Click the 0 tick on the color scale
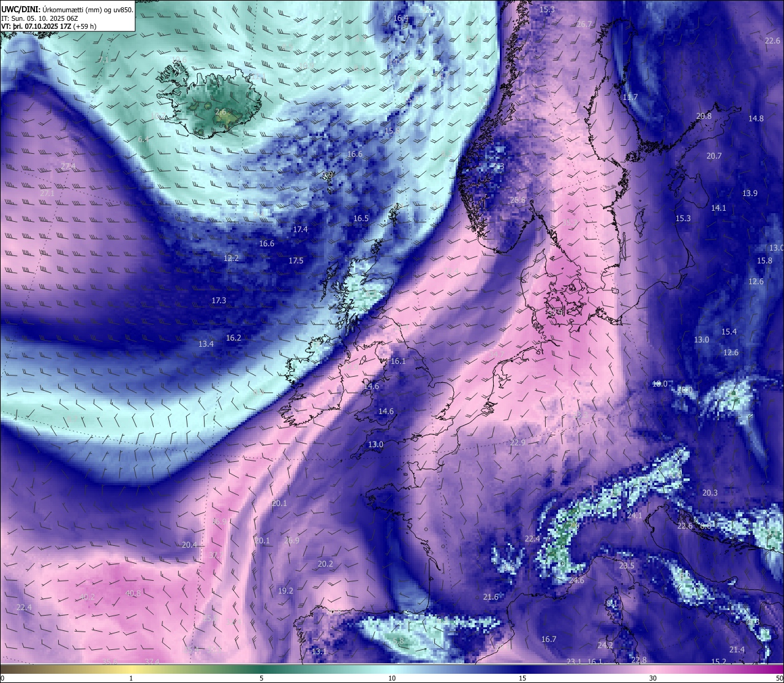The image size is (784, 683). point(2,678)
